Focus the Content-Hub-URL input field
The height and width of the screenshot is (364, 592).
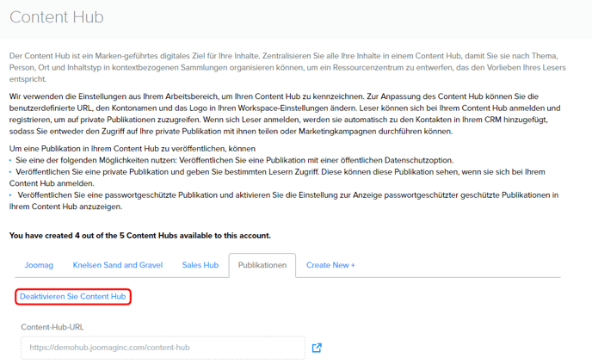pyautogui.click(x=162, y=348)
